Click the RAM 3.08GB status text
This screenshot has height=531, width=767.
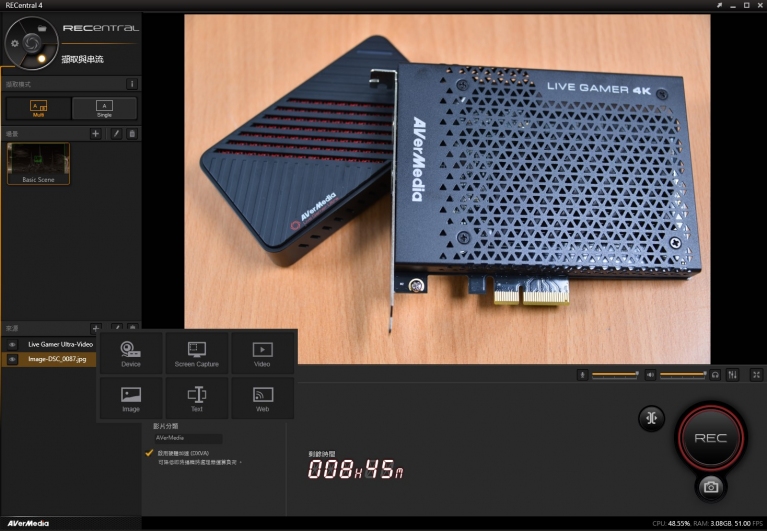point(713,524)
